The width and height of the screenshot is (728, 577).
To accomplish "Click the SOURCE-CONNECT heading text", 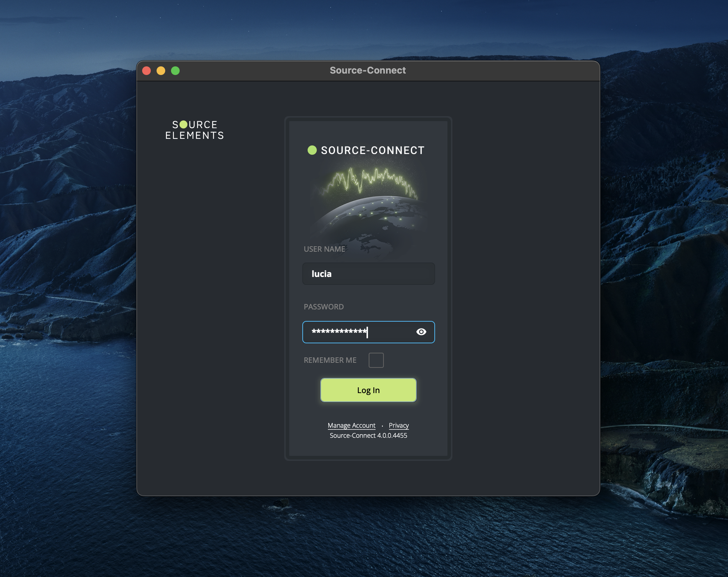I will coord(373,150).
